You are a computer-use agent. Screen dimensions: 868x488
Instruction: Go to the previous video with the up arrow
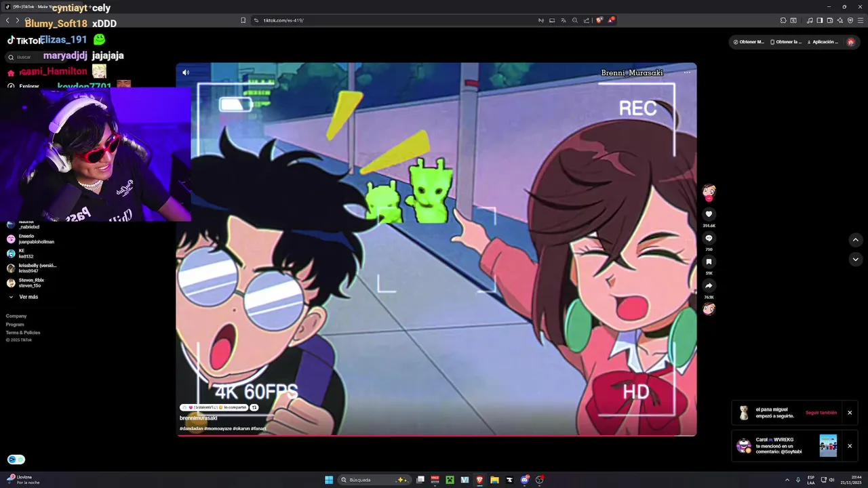point(855,240)
